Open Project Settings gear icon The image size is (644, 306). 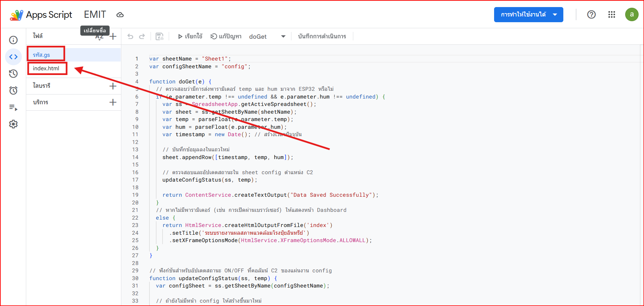(x=13, y=124)
